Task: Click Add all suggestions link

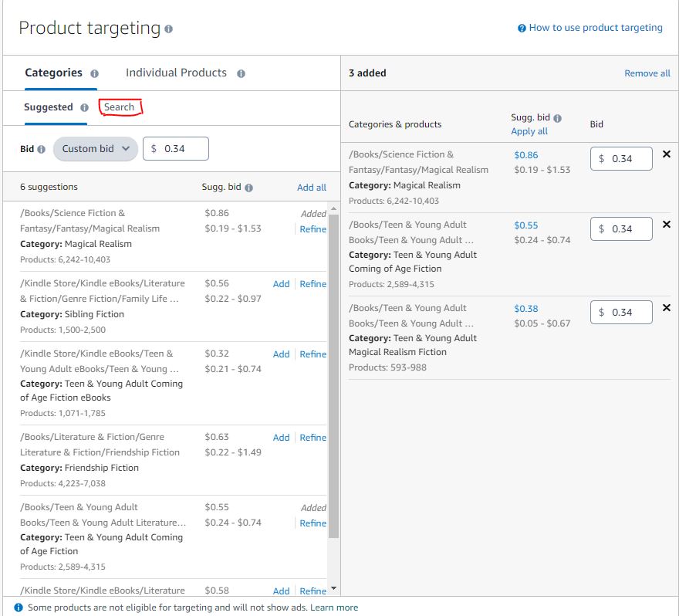Action: (x=312, y=188)
